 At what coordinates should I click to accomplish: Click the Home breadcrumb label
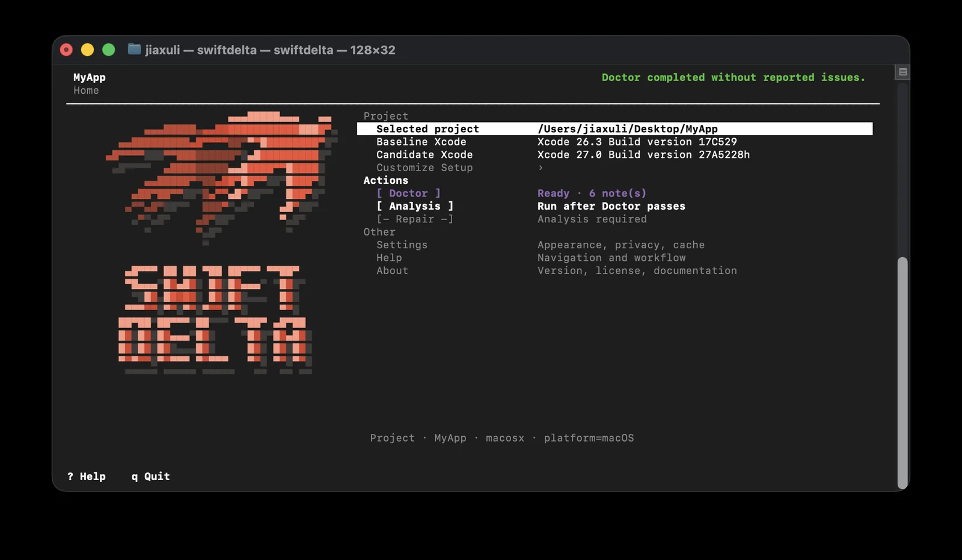(x=86, y=90)
